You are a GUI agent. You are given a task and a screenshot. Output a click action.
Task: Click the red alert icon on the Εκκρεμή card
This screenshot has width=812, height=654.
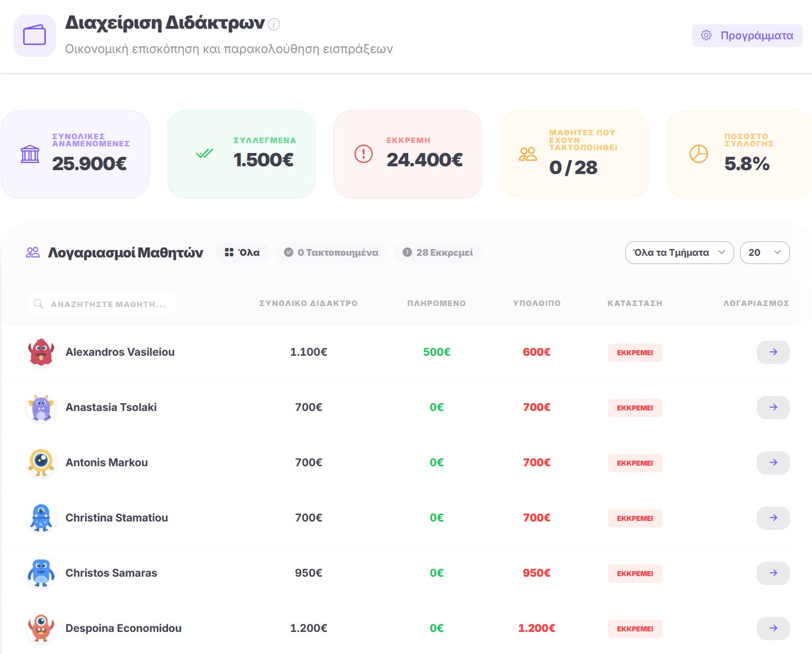[364, 154]
